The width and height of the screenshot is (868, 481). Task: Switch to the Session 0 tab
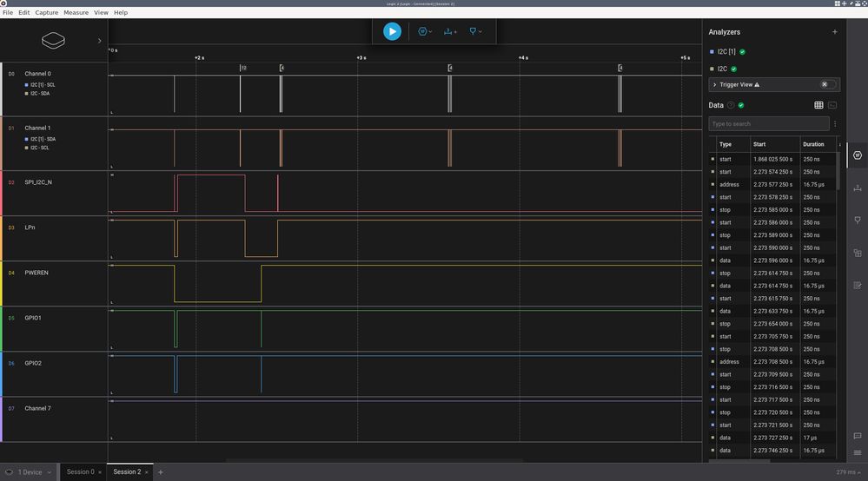80,472
